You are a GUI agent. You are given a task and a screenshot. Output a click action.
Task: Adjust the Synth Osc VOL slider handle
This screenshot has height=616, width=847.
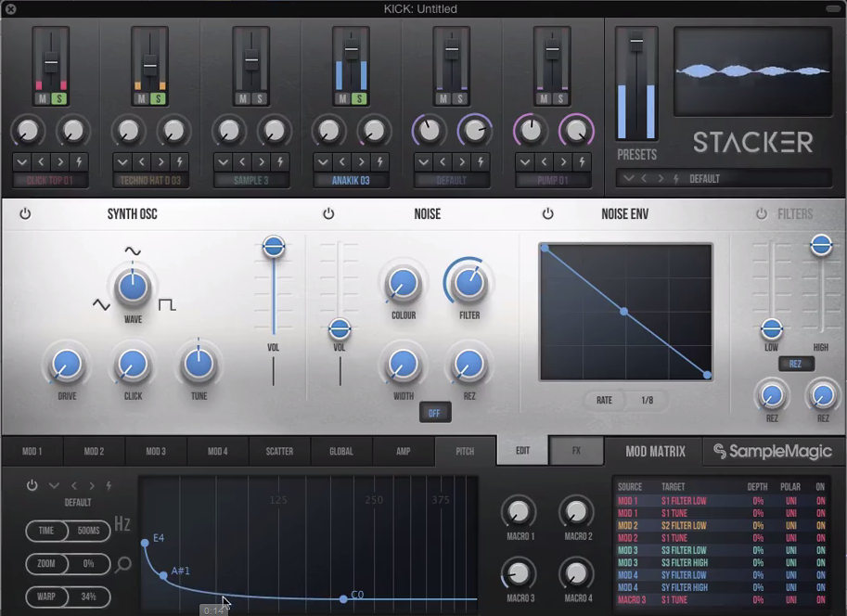274,247
